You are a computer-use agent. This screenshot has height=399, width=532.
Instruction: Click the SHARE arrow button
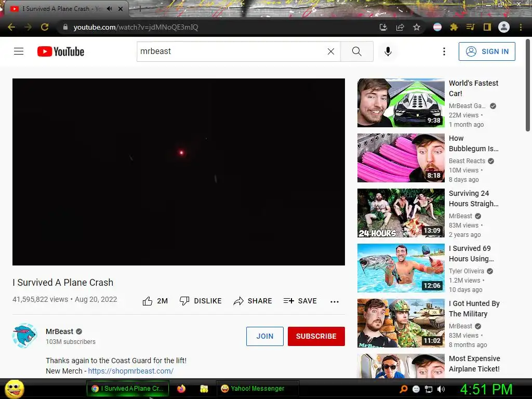point(253,301)
